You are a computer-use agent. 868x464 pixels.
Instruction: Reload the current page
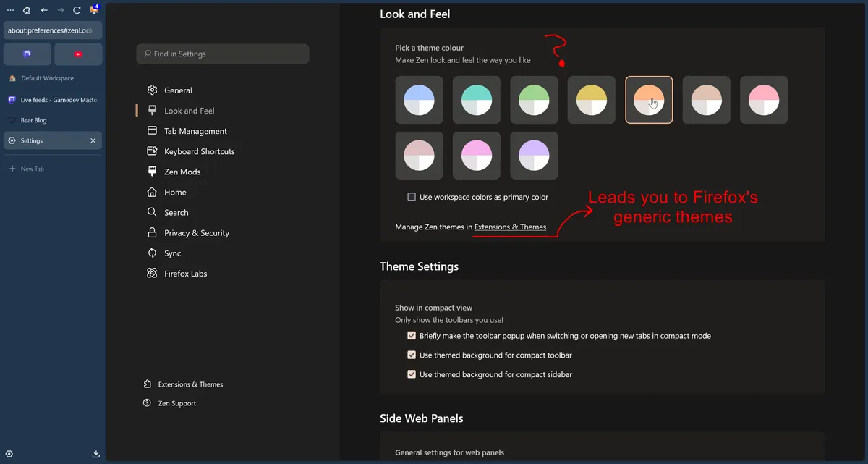point(77,10)
